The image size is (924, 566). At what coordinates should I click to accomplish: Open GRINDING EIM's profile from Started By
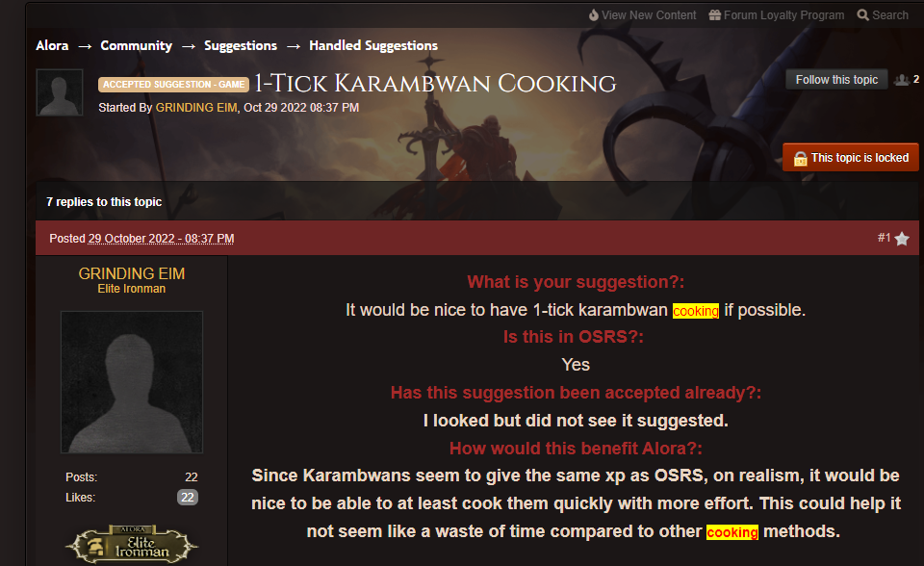pos(196,107)
